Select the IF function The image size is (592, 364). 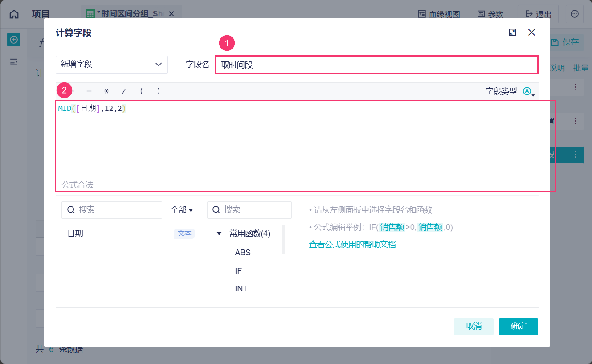238,271
